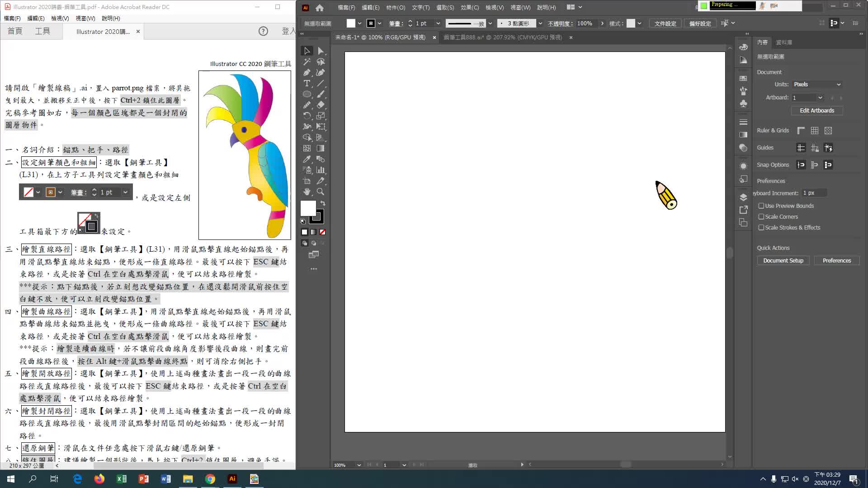868x488 pixels.
Task: Select the Direct Selection tool
Action: pos(321,51)
